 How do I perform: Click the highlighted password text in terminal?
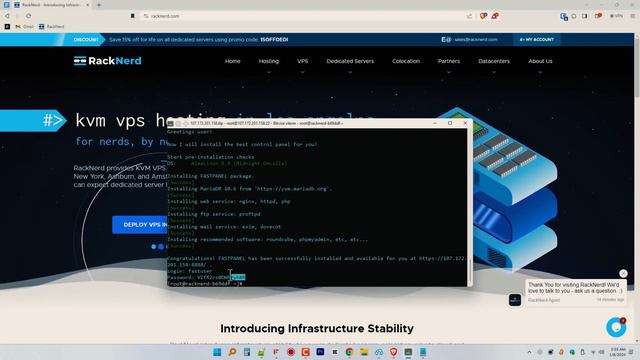(x=238, y=277)
